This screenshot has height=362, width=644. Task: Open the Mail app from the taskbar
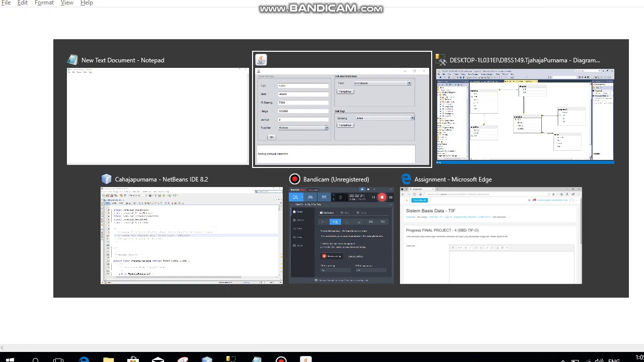[157, 359]
